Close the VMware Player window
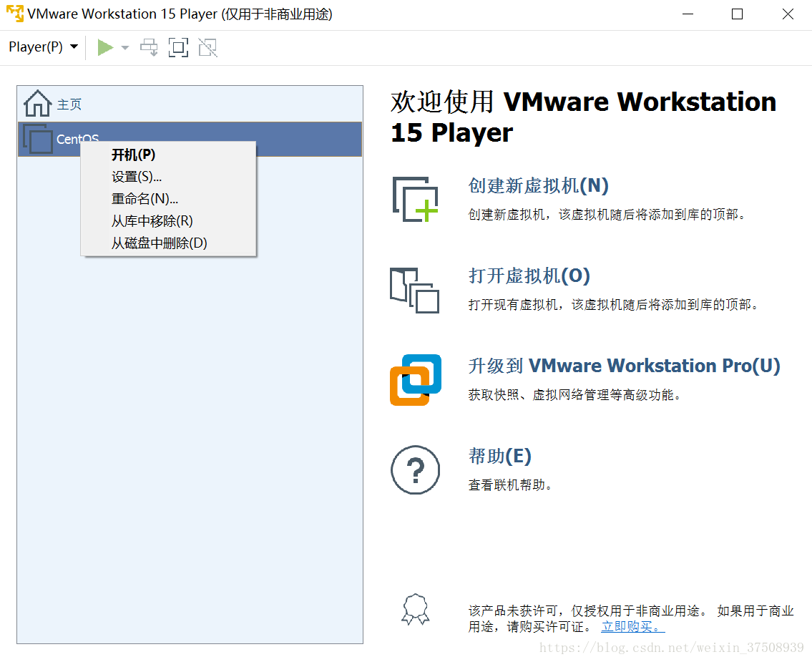The image size is (812, 662). 788,14
